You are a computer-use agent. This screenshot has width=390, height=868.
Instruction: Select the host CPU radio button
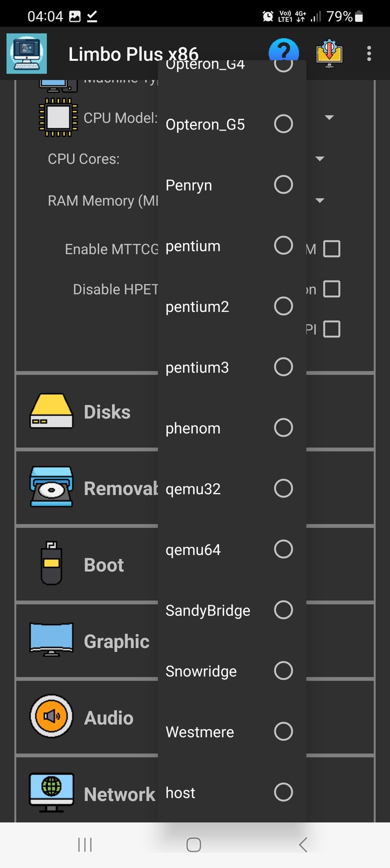pos(283,792)
